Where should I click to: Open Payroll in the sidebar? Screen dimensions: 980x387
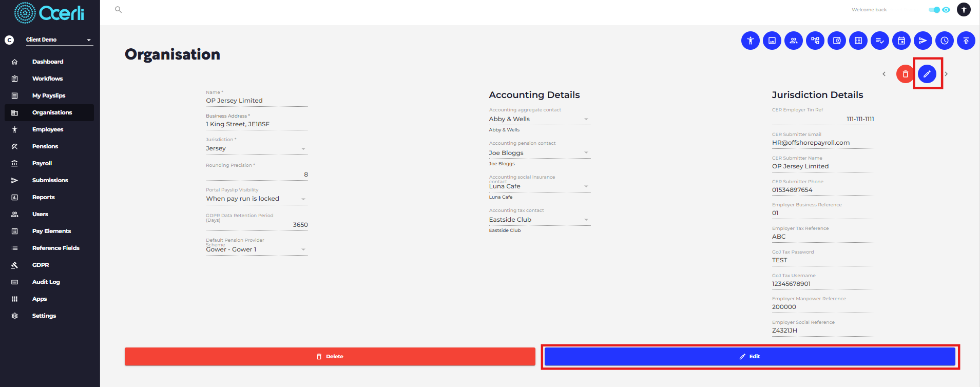click(x=42, y=163)
